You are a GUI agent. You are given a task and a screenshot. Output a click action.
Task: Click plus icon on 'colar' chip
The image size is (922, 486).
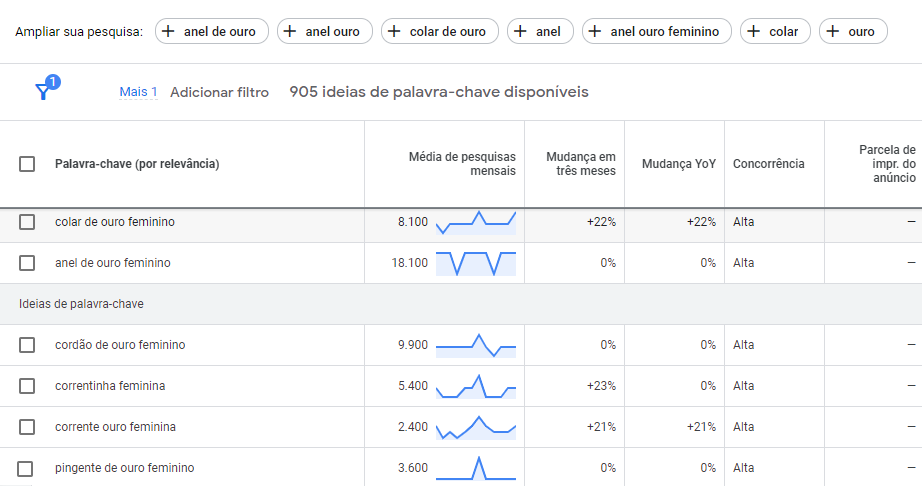(x=755, y=32)
